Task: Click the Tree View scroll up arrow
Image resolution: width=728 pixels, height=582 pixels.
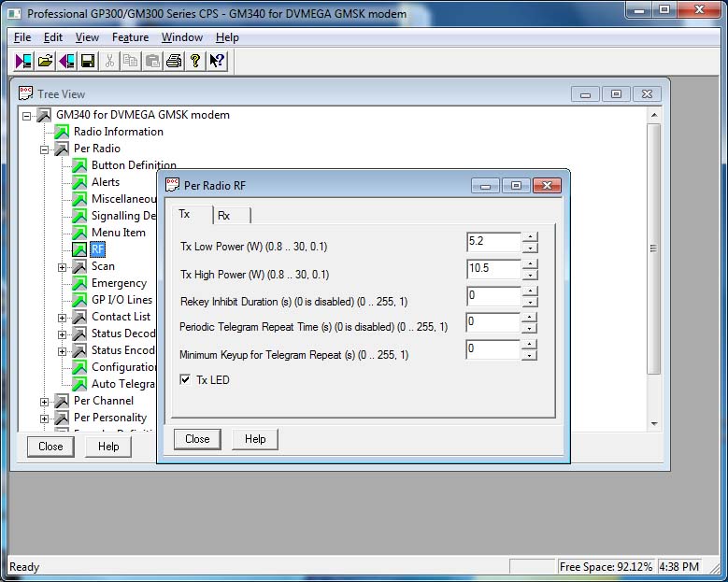Action: 654,115
